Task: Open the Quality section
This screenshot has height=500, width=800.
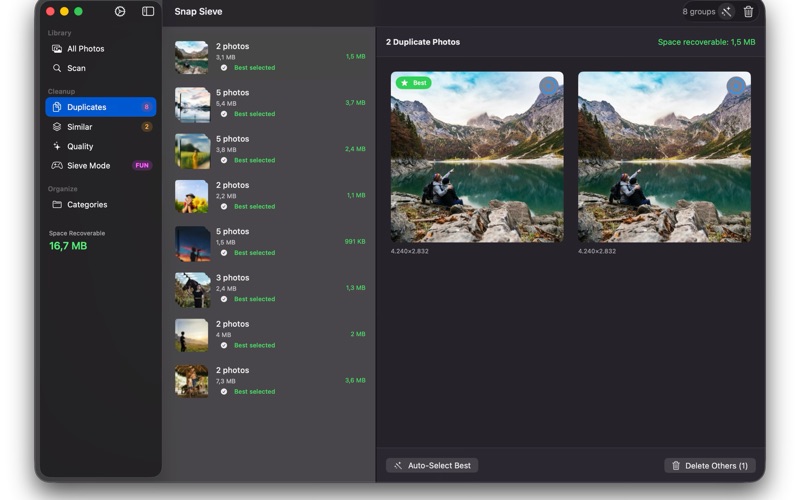Action: point(101,146)
